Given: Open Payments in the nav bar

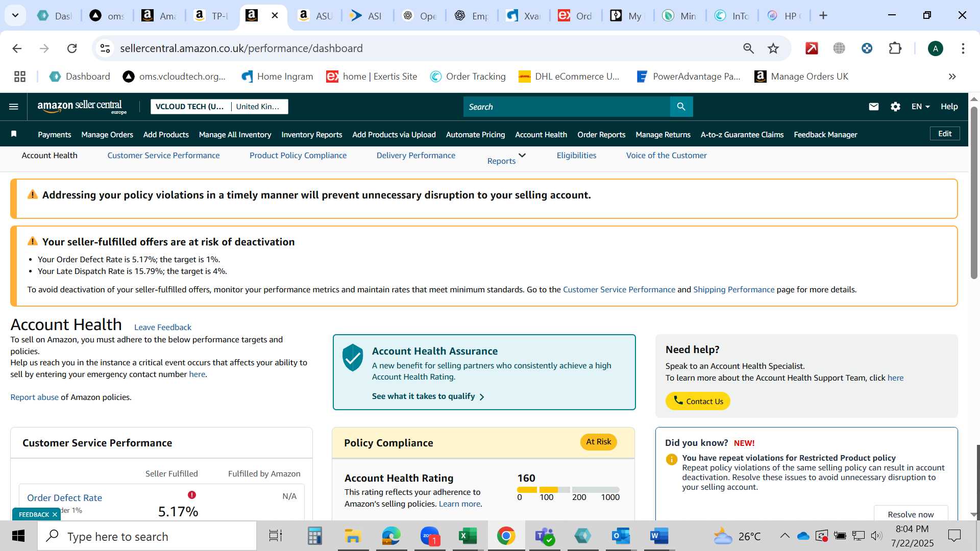Looking at the screenshot, I should [x=54, y=135].
